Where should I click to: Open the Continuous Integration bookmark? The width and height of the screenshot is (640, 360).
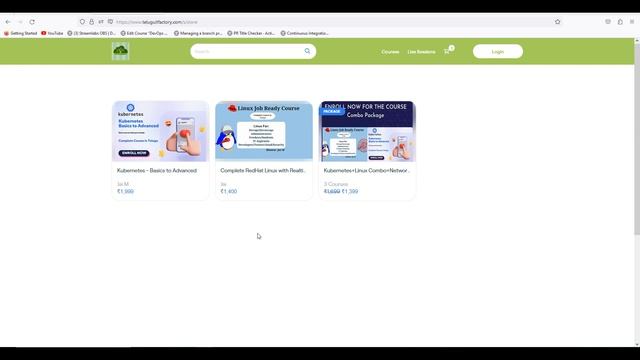click(x=304, y=33)
